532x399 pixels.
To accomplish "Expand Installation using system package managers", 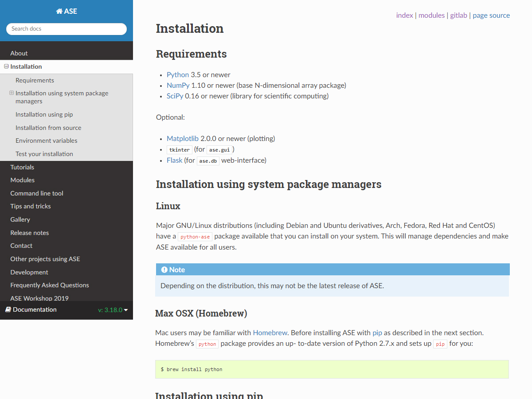I will [x=12, y=93].
